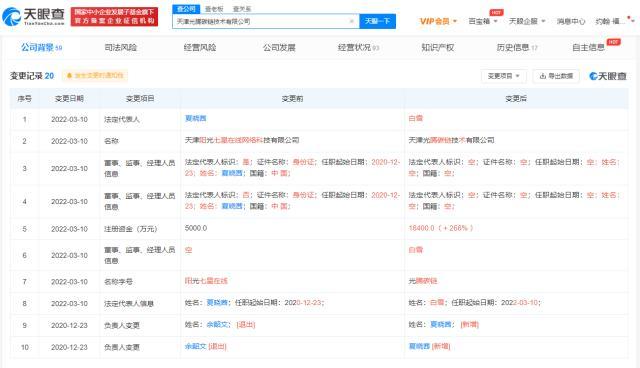The image size is (640, 368).
Task: Open 夏晓茜 link in row 1 变更前
Action: tap(196, 118)
